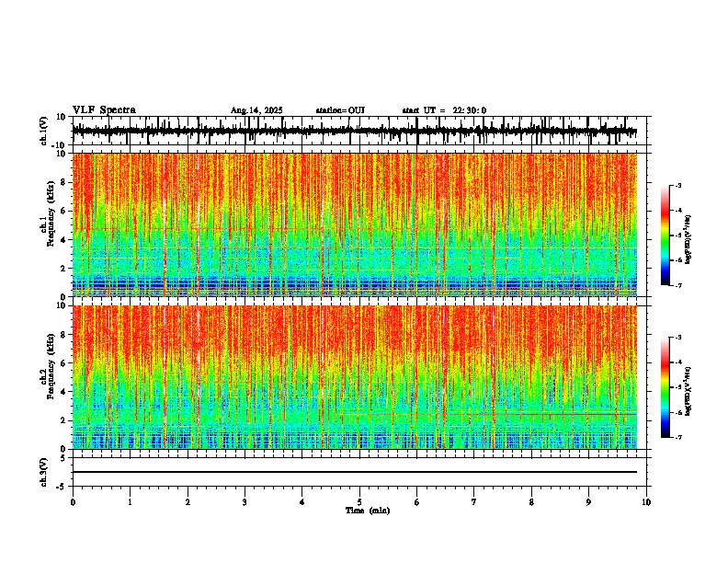Viewport: 728px width, 563px height.
Task: Click the "-7" label on ch.2 color scale
Action: (x=678, y=437)
